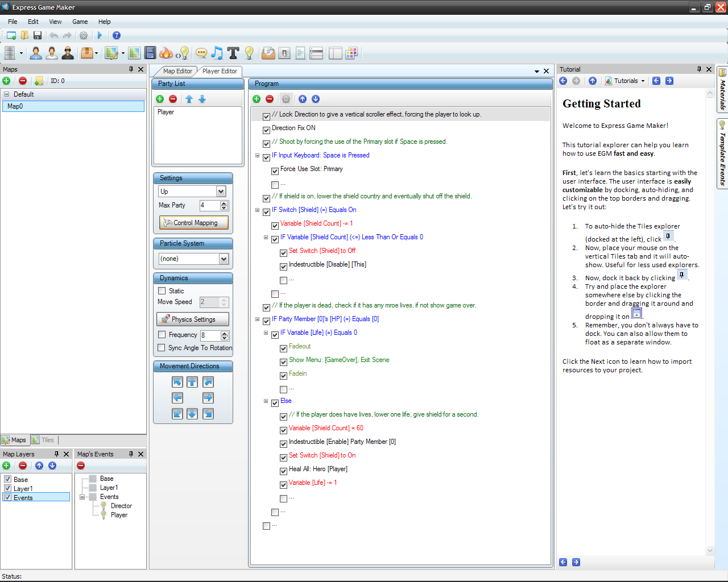Open the film strip animation editor icon
Viewport: 728px width, 582px height.
pyautogui.click(x=150, y=53)
